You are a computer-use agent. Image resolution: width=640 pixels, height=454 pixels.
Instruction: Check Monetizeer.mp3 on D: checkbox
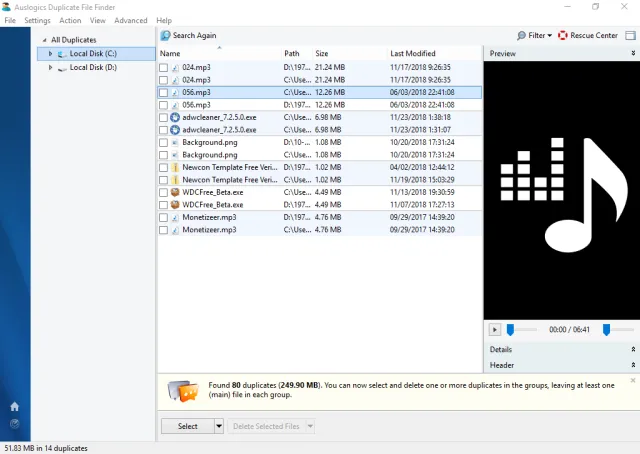(x=163, y=218)
